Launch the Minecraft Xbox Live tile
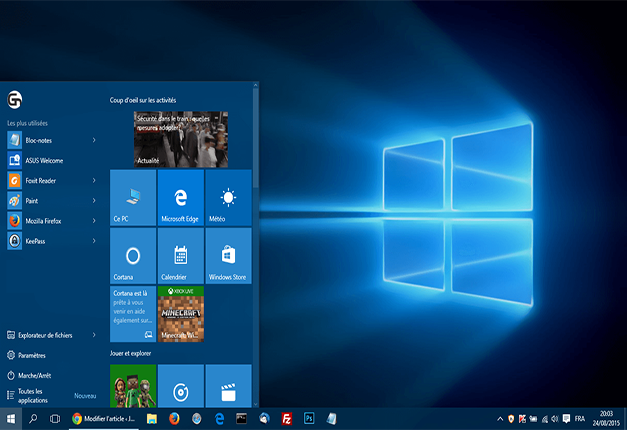Screen dimensions: 627x430 [181, 313]
